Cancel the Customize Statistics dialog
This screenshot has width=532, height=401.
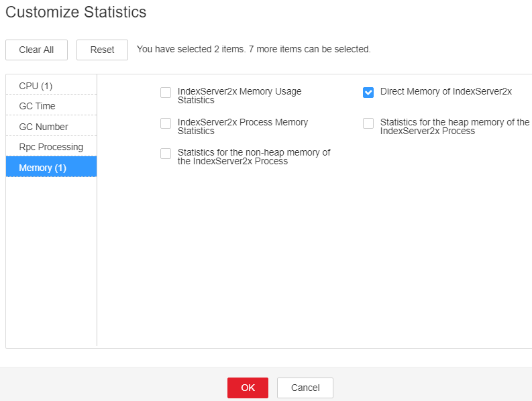coord(305,388)
